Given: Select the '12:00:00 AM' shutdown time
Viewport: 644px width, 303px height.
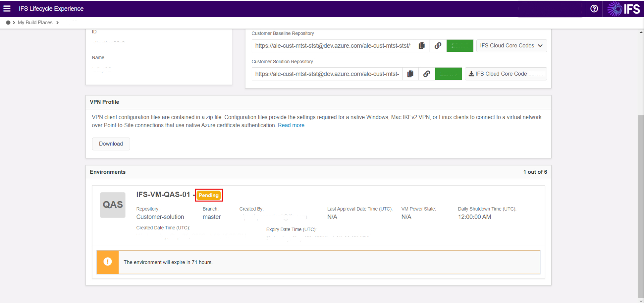Looking at the screenshot, I should click(474, 217).
